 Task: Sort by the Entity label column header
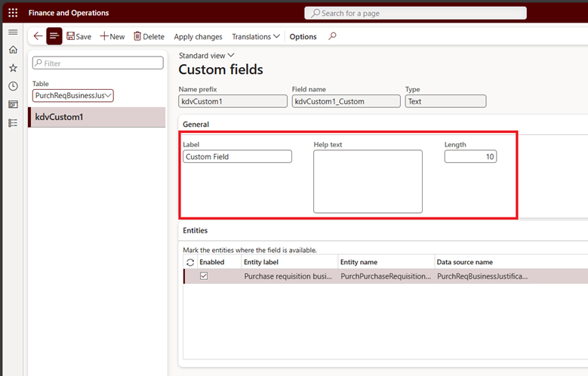coord(261,262)
